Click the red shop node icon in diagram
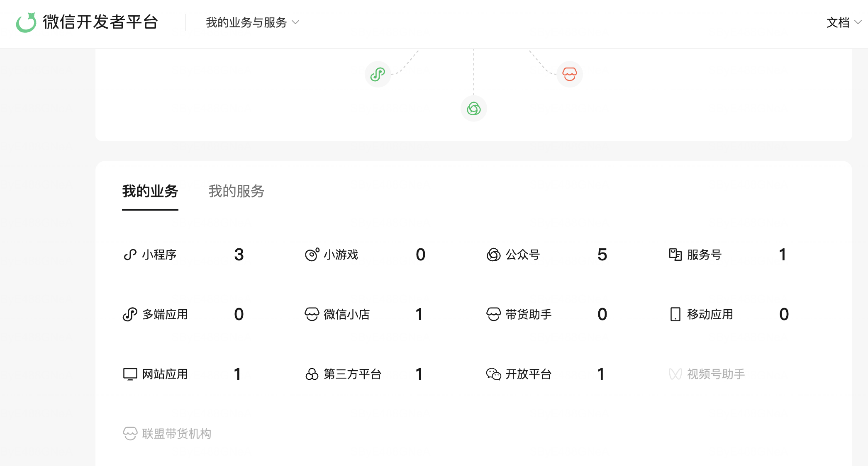Viewport: 868px width, 466px height. click(x=570, y=74)
